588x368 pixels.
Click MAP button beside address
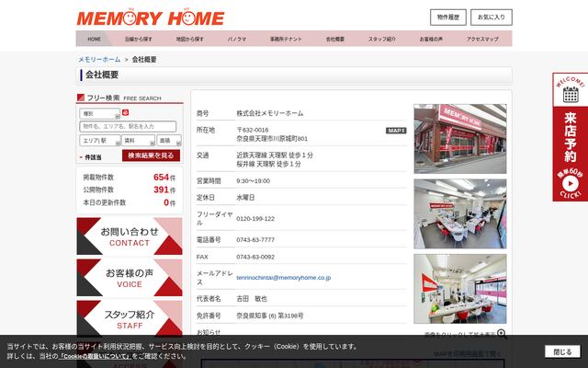396,131
